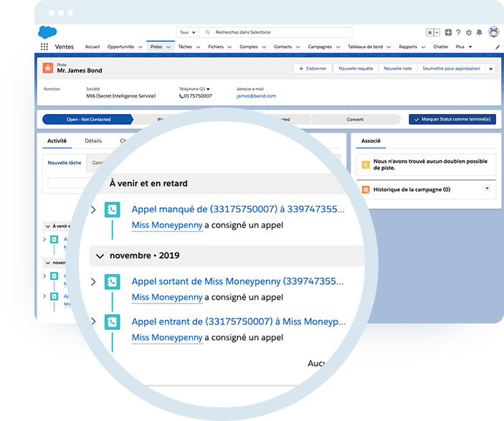Click the S'abonner button
This screenshot has width=504, height=421.
tap(313, 69)
